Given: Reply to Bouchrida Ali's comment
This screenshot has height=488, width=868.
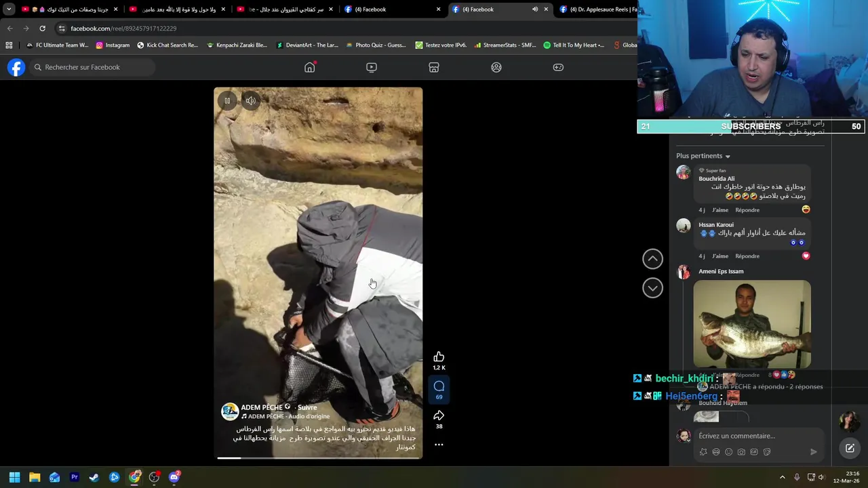Looking at the screenshot, I should point(747,210).
